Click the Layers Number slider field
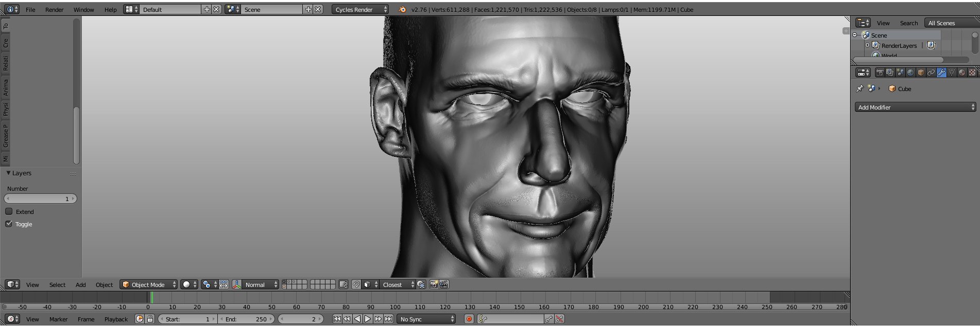Screen dimensions: 980x326 [x=40, y=198]
